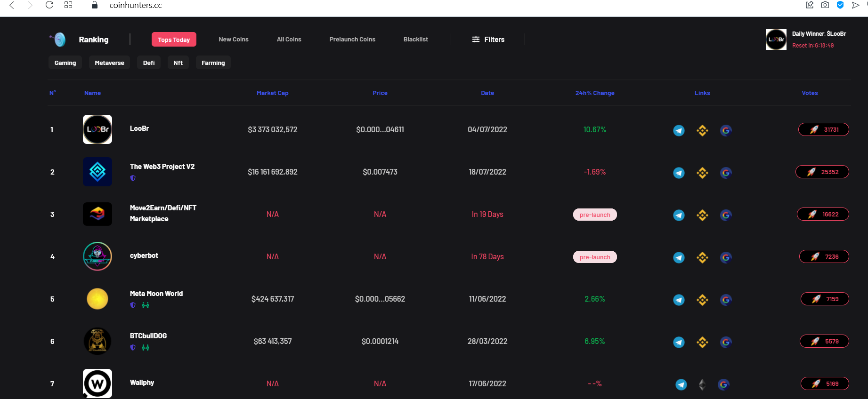Search BTCbullDOG on Google
This screenshot has width=868, height=399.
(x=726, y=342)
